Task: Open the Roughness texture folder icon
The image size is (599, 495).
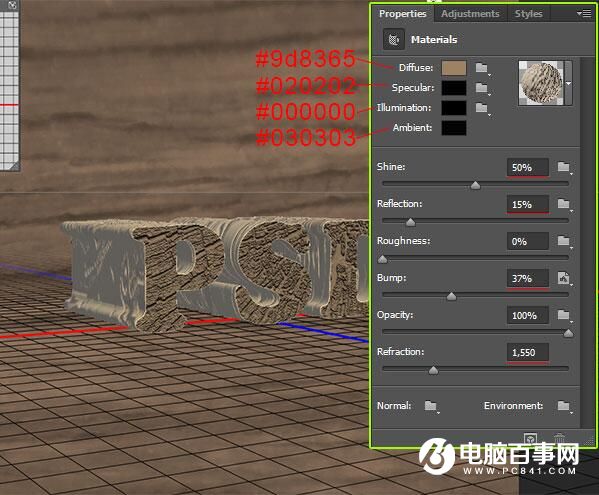Action: coord(564,241)
